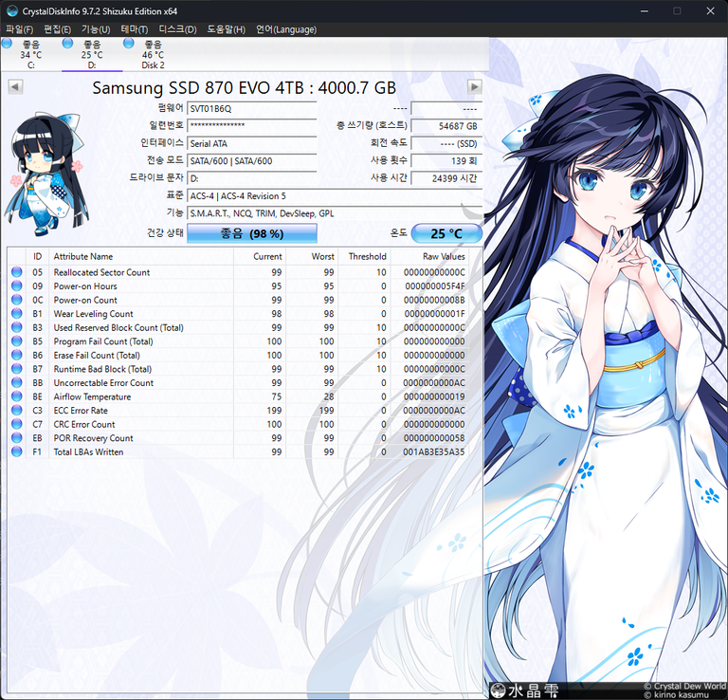The height and width of the screenshot is (700, 728).
Task: Click power-on hours value 24399 시간
Action: 446,178
